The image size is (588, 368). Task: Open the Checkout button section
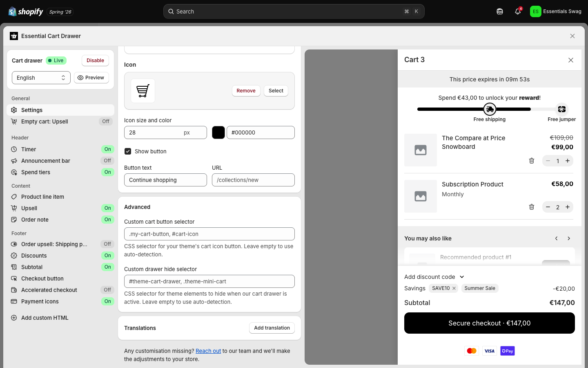[x=60, y=278]
